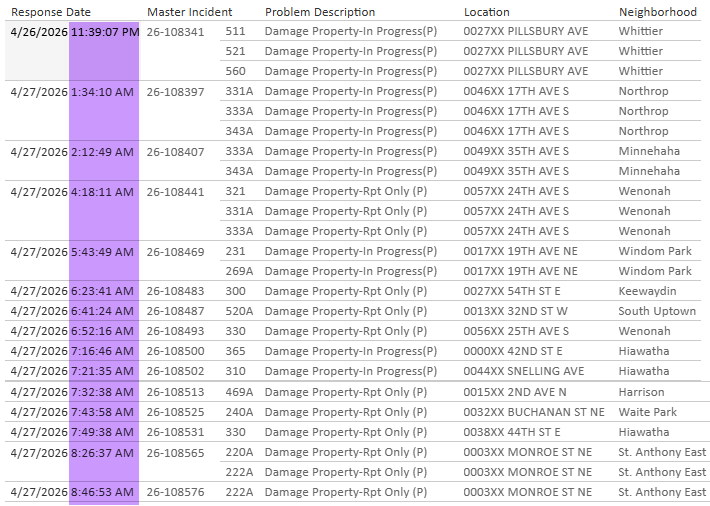Click code 560 in Pillsbury Ave row

[x=235, y=71]
